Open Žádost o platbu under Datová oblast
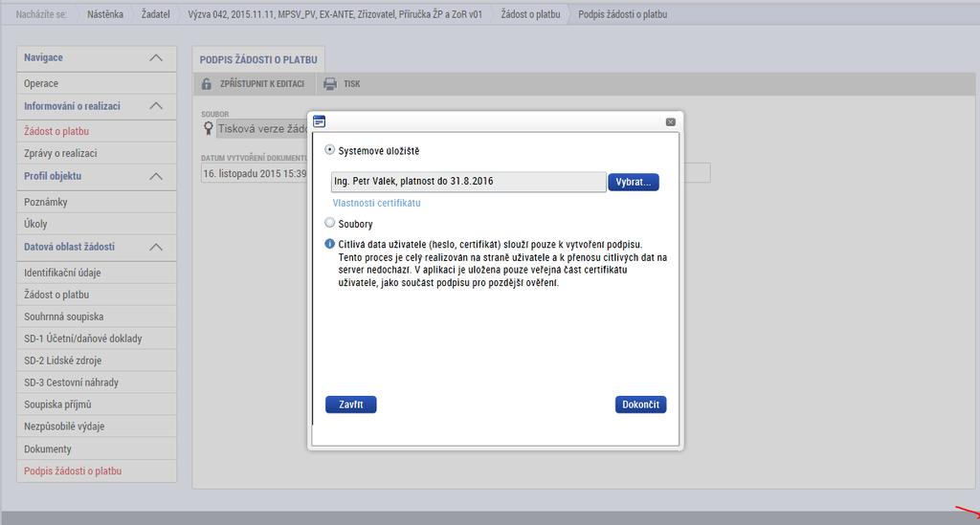Viewport: 980px width, 525px height. coord(97,294)
